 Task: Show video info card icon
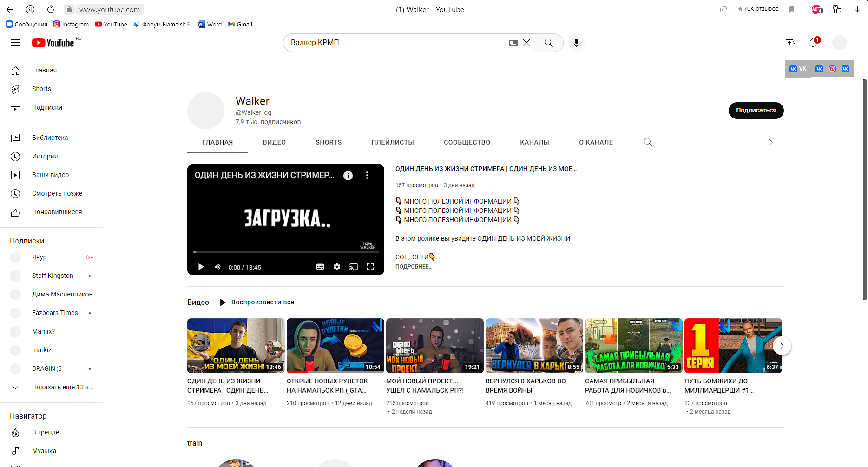(x=348, y=175)
